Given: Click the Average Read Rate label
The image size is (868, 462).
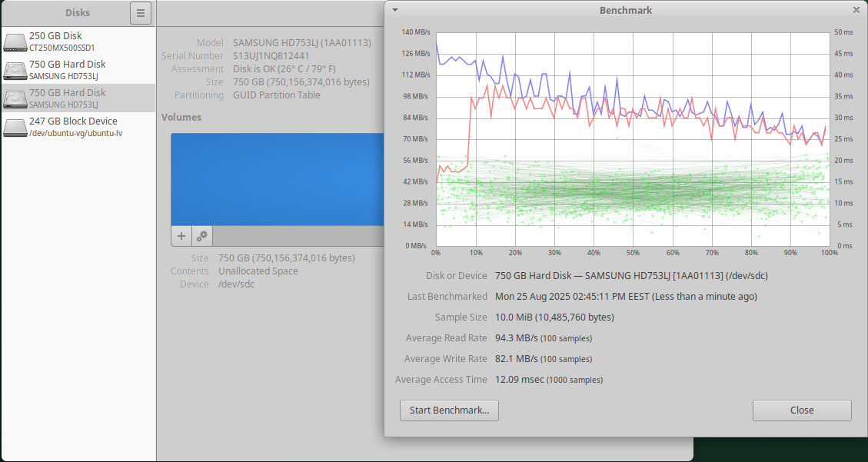Looking at the screenshot, I should pyautogui.click(x=446, y=338).
